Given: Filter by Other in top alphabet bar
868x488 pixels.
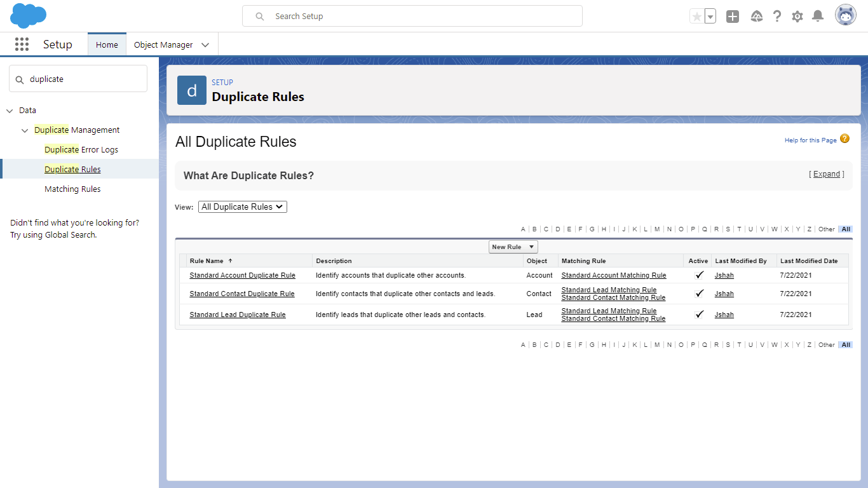Looking at the screenshot, I should tap(827, 229).
